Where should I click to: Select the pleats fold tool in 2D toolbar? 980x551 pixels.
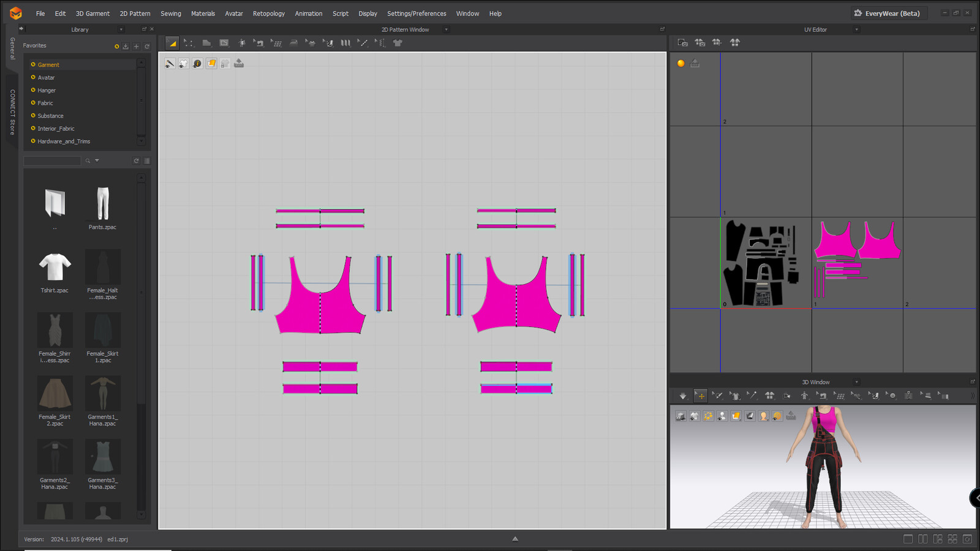coord(345,43)
